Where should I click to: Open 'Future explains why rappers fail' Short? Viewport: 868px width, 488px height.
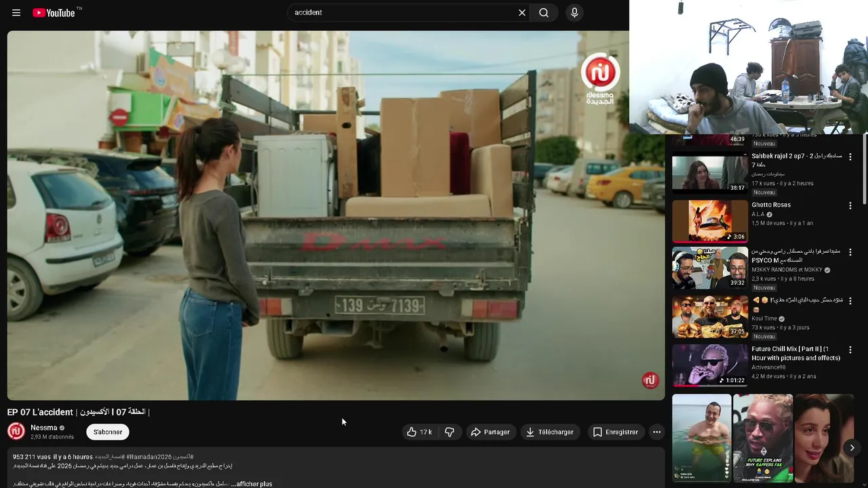tap(762, 438)
